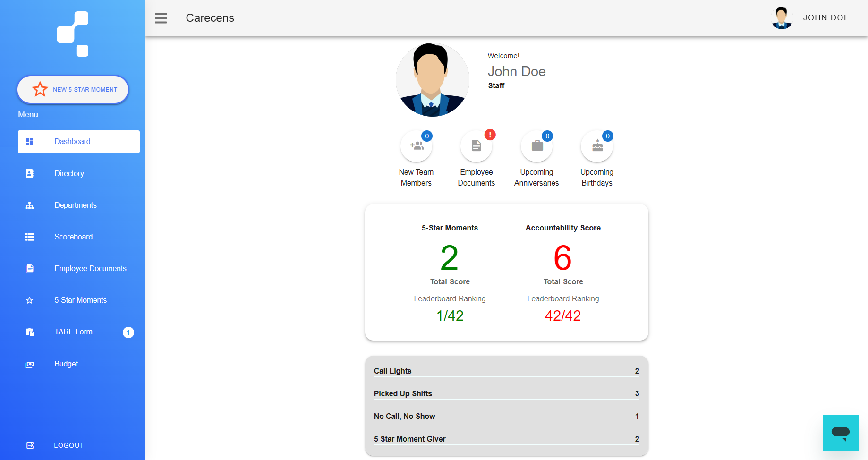The width and height of the screenshot is (868, 460).
Task: Open the TARF Form menu item
Action: point(73,332)
